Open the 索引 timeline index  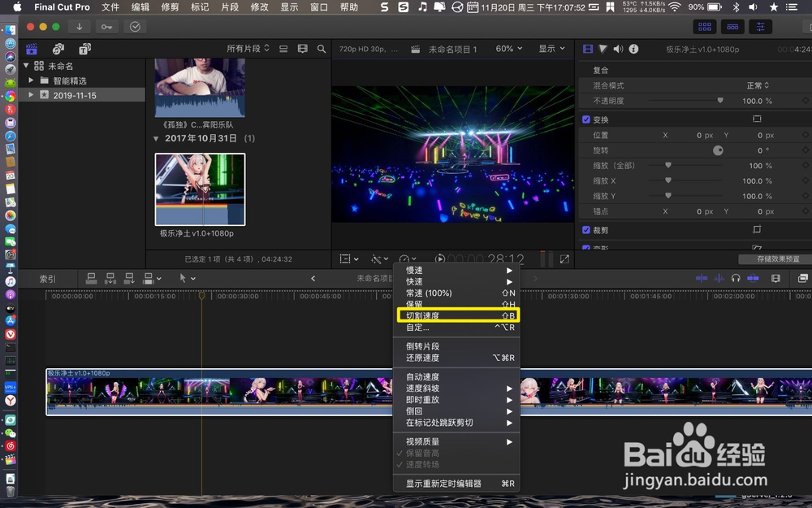coord(48,279)
